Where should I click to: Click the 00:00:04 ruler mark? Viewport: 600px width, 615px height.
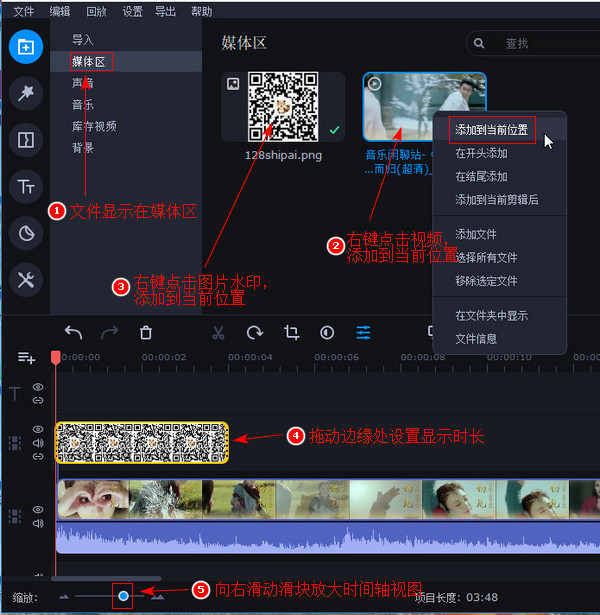250,357
